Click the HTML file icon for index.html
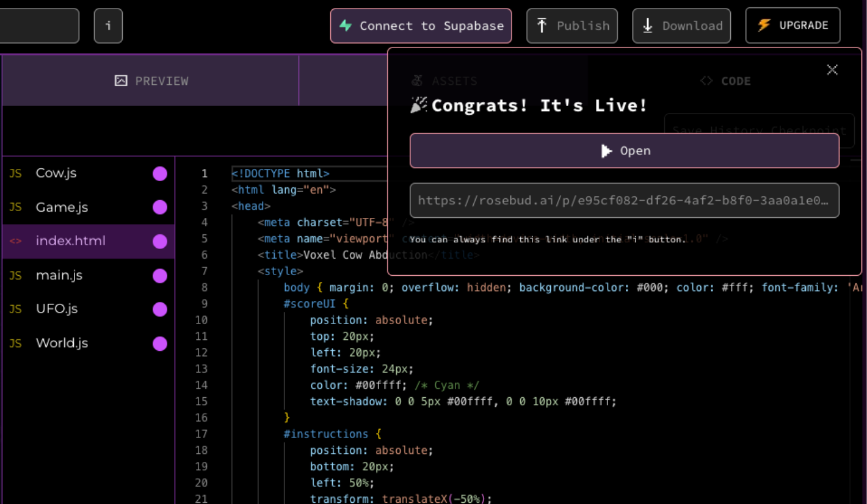 [x=15, y=242]
